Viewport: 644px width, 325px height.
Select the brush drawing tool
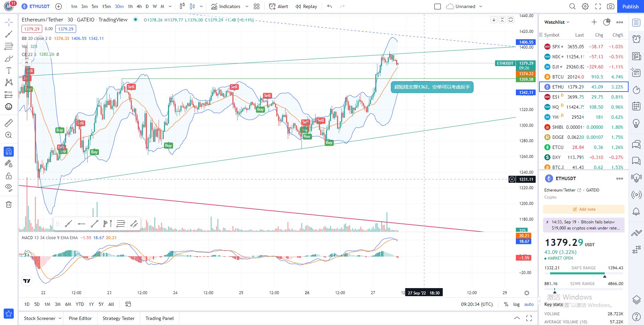(9, 58)
